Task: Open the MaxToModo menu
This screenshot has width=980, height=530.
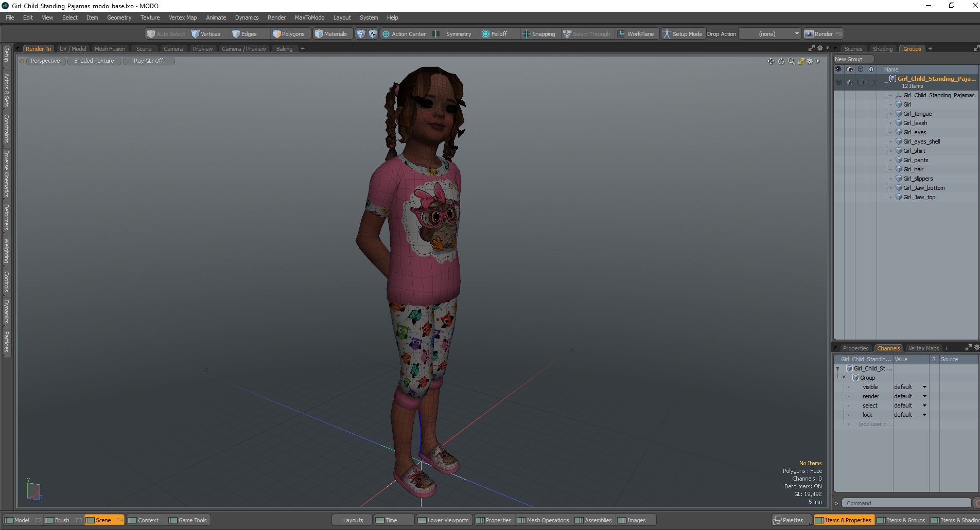Action: (x=309, y=17)
